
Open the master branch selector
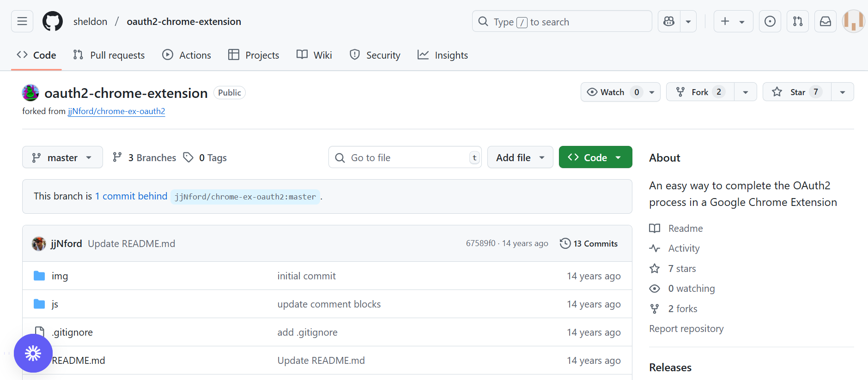pos(62,157)
